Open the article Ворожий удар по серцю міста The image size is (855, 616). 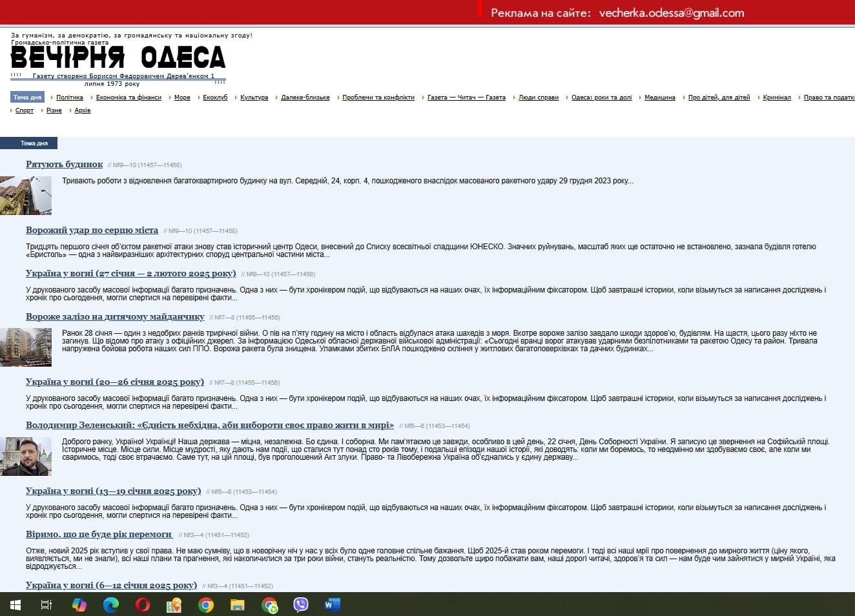coord(92,231)
